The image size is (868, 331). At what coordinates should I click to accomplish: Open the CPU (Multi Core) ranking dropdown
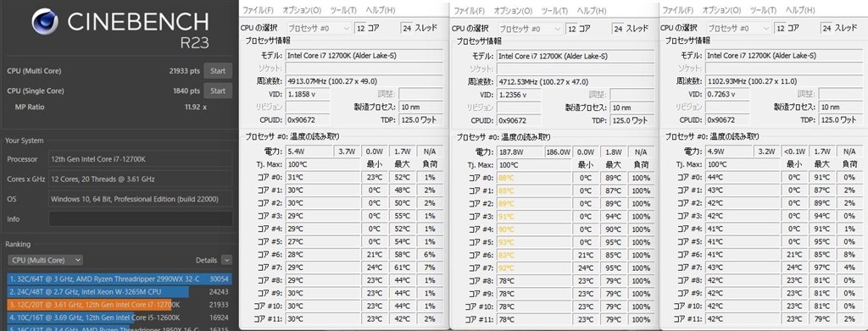pyautogui.click(x=46, y=260)
